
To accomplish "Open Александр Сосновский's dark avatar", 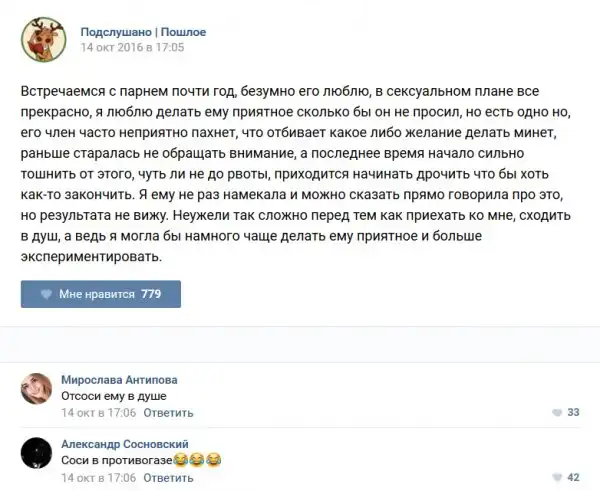I will click(x=36, y=454).
